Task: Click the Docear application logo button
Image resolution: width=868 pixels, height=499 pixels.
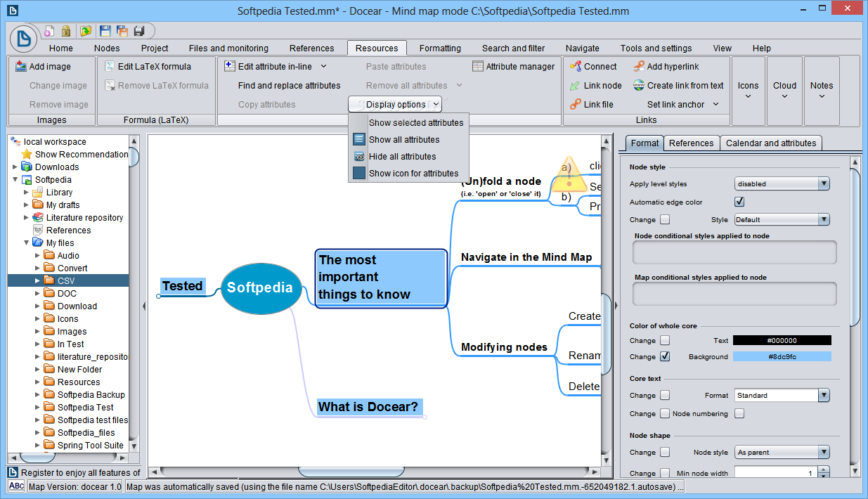Action: click(24, 39)
